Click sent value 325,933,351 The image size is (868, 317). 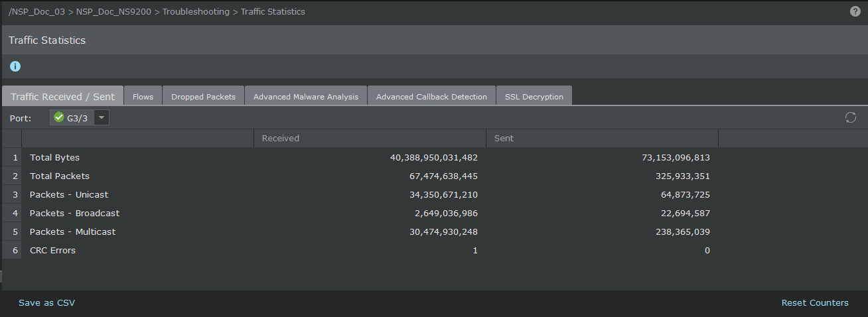pyautogui.click(x=682, y=176)
